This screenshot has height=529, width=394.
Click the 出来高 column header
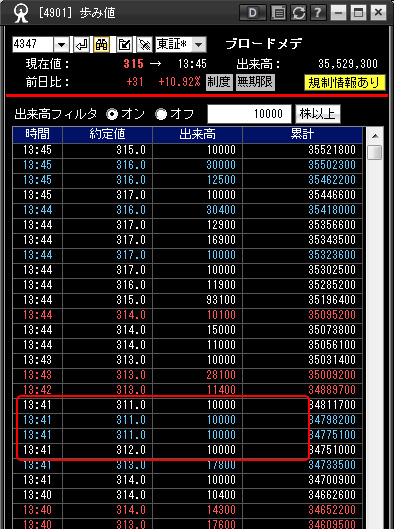pos(198,135)
